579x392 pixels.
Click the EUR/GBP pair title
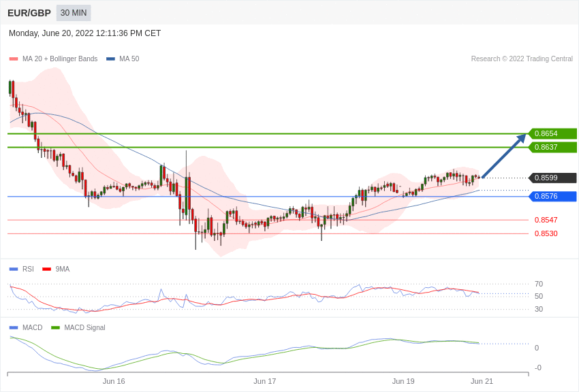[29, 13]
